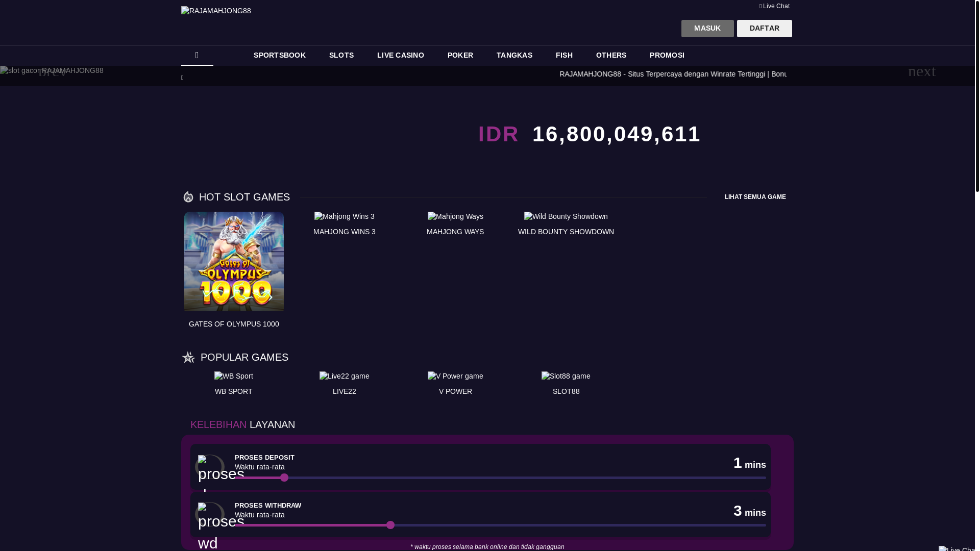Viewport: 980px width, 551px height.
Task: Open the FISH menu
Action: tap(564, 55)
